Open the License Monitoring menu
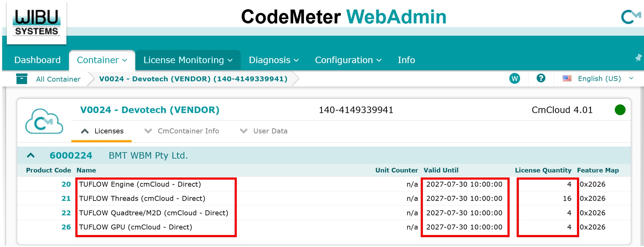The height and width of the screenshot is (247, 644). click(188, 60)
